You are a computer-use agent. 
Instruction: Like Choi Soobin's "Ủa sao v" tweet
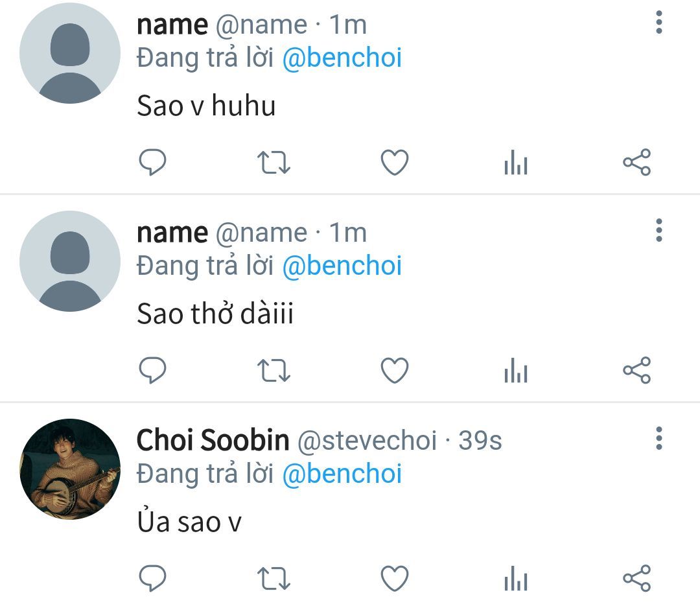pyautogui.click(x=394, y=578)
